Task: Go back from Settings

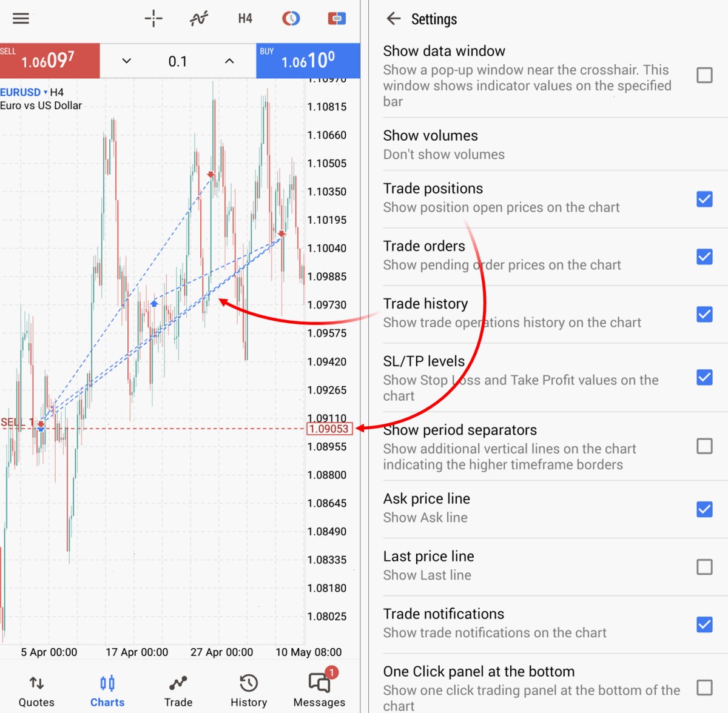Action: coord(394,19)
